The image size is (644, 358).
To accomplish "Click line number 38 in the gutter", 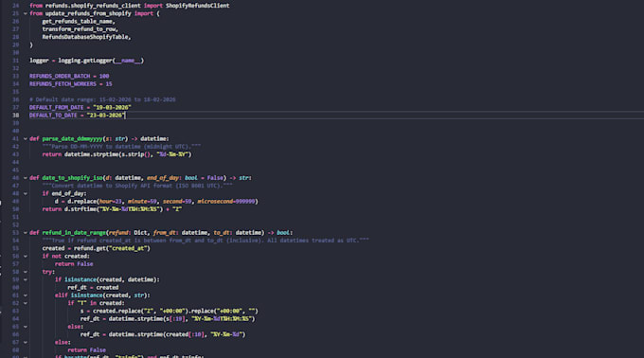I will [15, 116].
